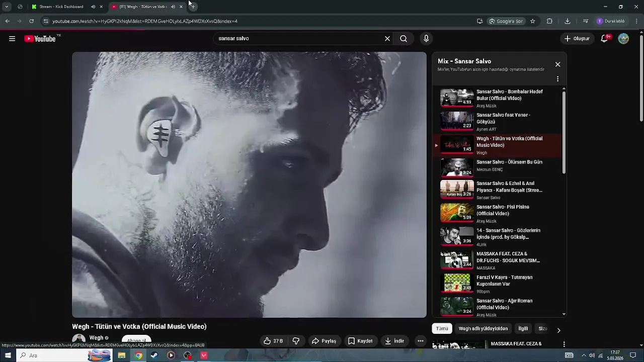Reload the page with the refresh icon
The width and height of the screenshot is (644, 362).
tap(31, 21)
